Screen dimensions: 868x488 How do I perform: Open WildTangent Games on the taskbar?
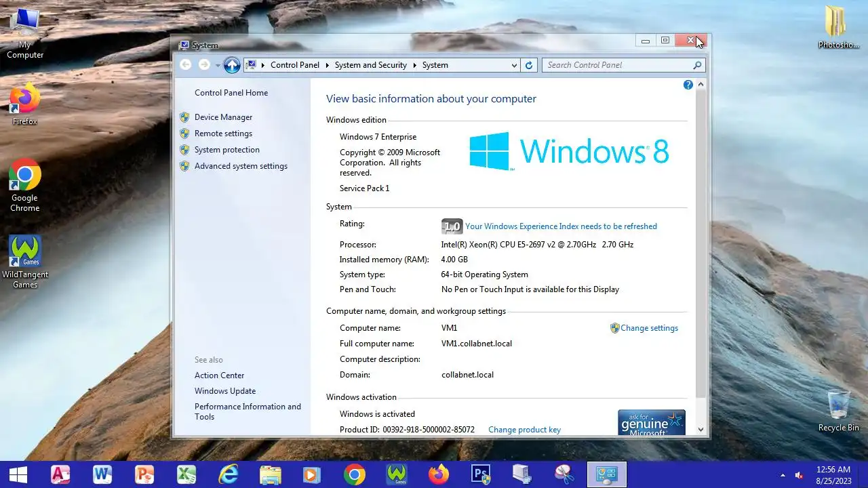point(396,474)
